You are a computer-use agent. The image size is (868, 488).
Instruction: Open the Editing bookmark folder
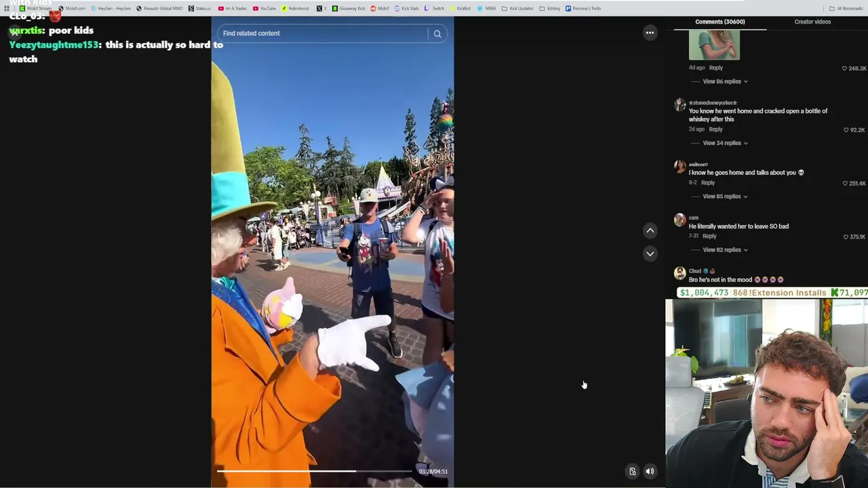click(550, 8)
